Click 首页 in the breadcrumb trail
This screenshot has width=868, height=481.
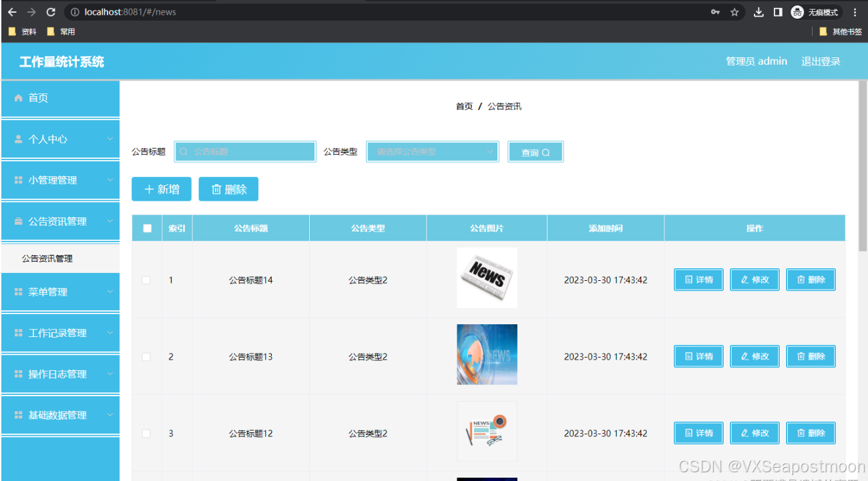(464, 105)
